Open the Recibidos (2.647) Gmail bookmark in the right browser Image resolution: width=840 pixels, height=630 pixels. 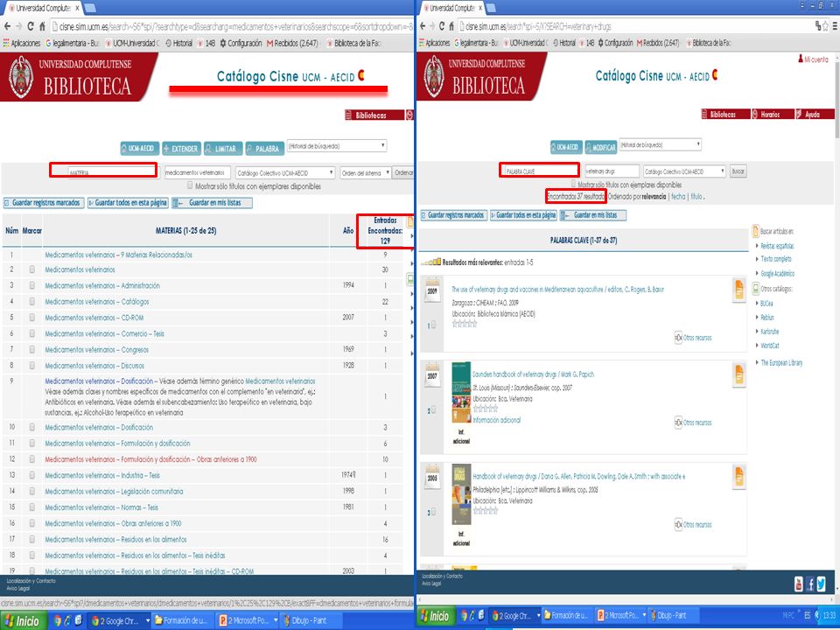click(658, 43)
